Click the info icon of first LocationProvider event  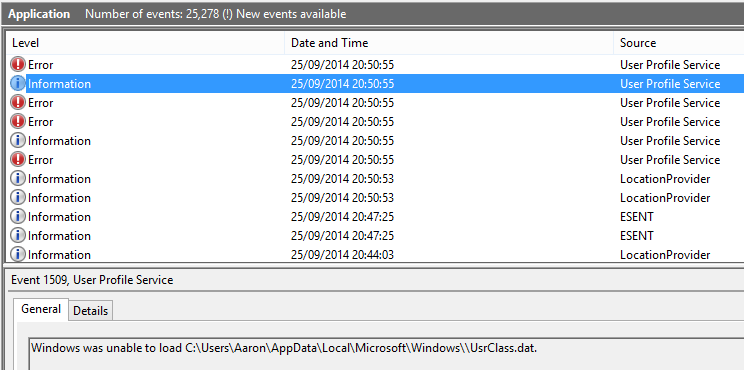click(18, 178)
